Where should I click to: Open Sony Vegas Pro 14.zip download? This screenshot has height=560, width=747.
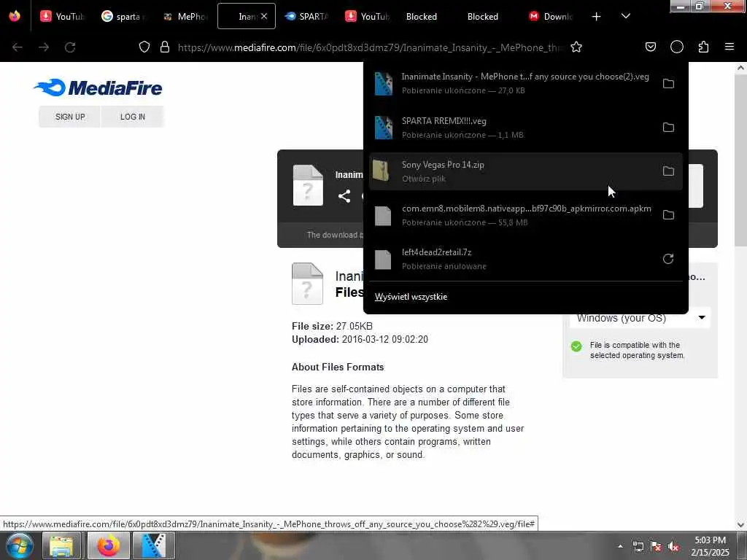point(512,171)
